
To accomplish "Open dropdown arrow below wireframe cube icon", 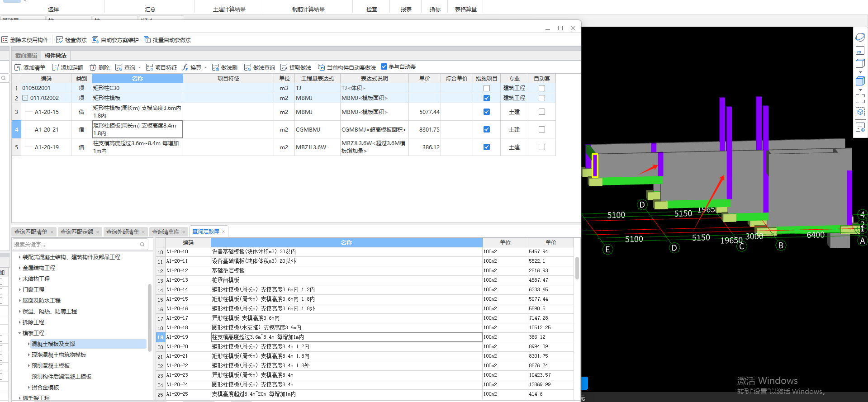I will 860,72.
